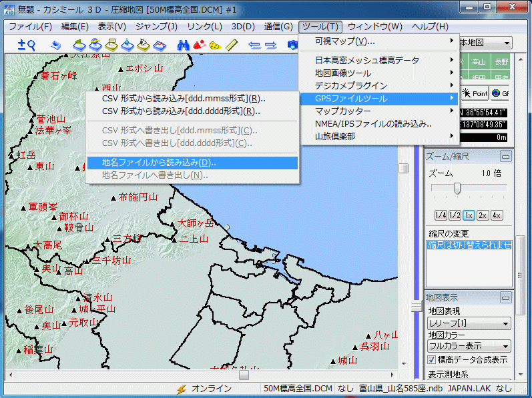Toggle the 標高データ合成表示 checkbox
532x398 pixels.
coord(431,360)
